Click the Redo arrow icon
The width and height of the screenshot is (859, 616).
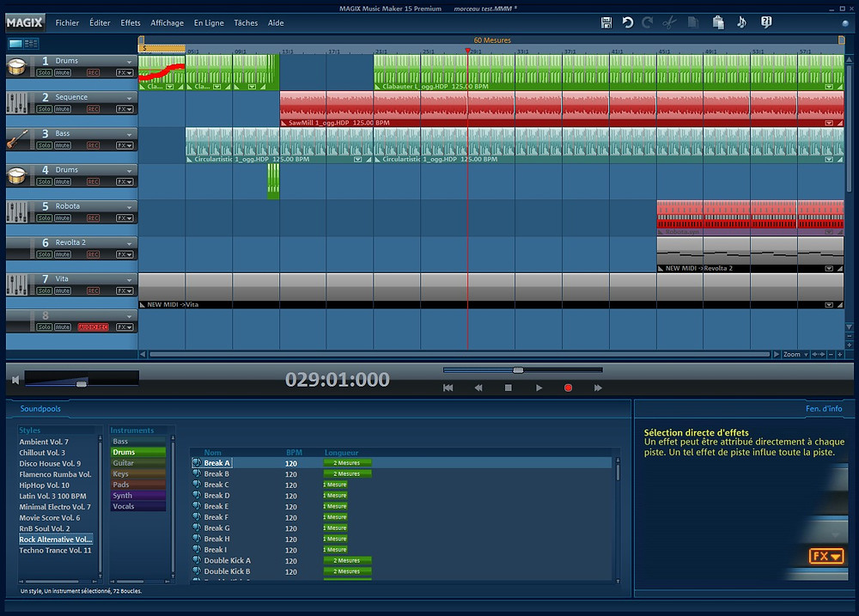pos(648,22)
